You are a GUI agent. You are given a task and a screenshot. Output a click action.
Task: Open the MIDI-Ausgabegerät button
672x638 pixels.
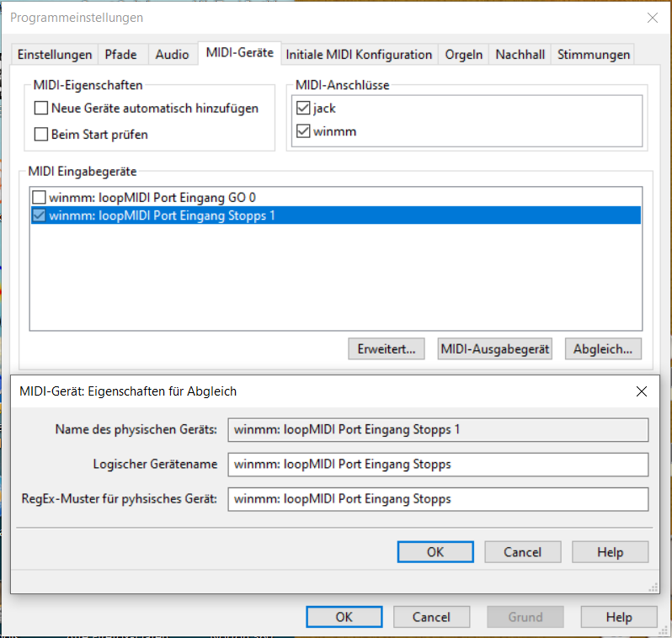(x=494, y=348)
